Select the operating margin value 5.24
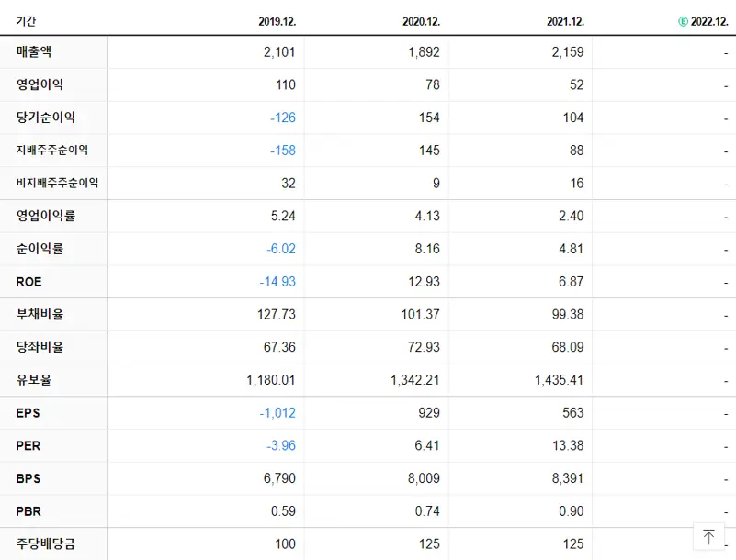Viewport: 736px width, 560px height. click(x=283, y=217)
